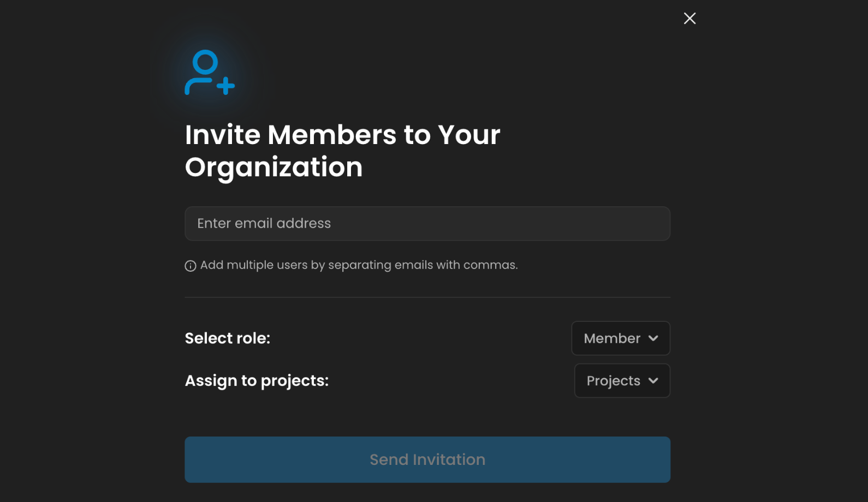Click the 'Enter email address' placeholder text
The height and width of the screenshot is (502, 868).
pyautogui.click(x=264, y=224)
